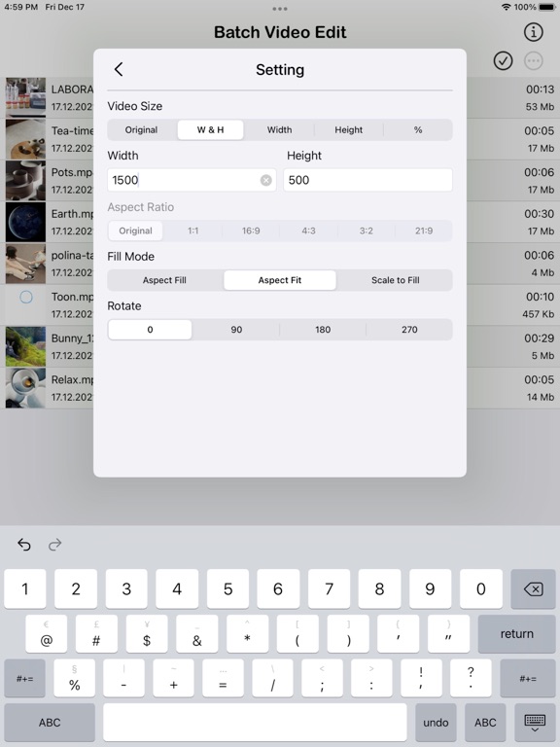The image size is (560, 747).
Task: Tap the checkmark select-all icon
Action: point(503,61)
